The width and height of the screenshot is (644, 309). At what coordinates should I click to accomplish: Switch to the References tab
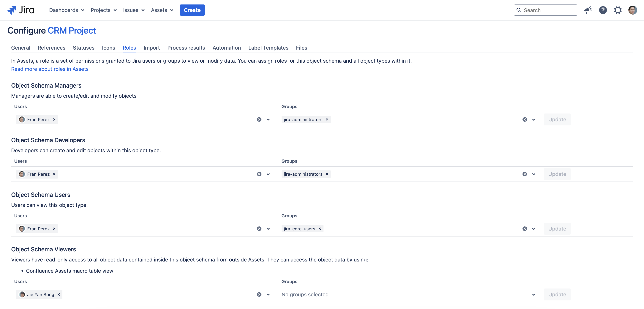point(51,48)
